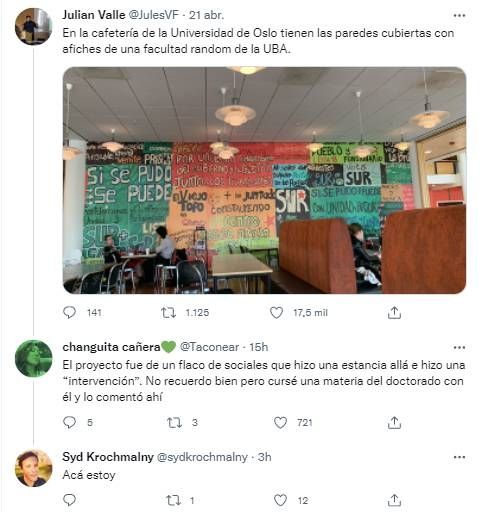479x527 pixels.
Task: Retweet Syd Krochmalny's reply
Action: (173, 500)
